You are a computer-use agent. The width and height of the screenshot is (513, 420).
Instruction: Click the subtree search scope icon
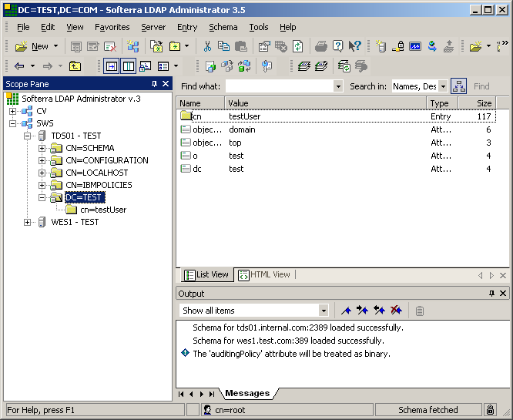point(458,86)
